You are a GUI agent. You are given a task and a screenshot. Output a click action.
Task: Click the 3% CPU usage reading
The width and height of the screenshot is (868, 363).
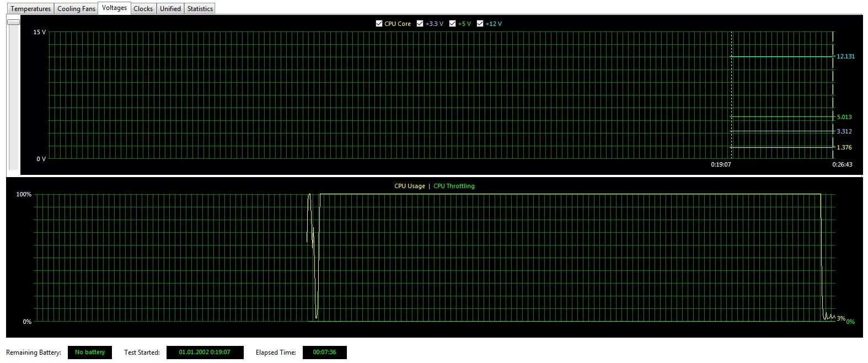840,318
